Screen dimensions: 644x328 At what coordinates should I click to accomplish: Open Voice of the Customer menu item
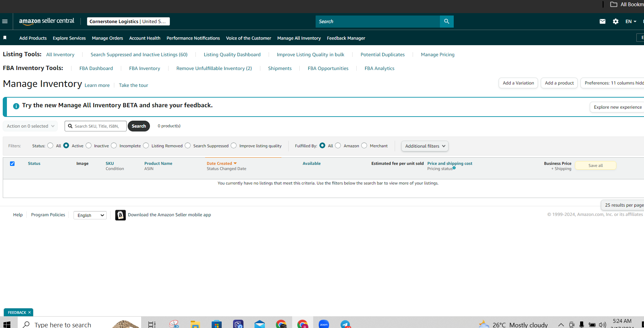pos(249,38)
